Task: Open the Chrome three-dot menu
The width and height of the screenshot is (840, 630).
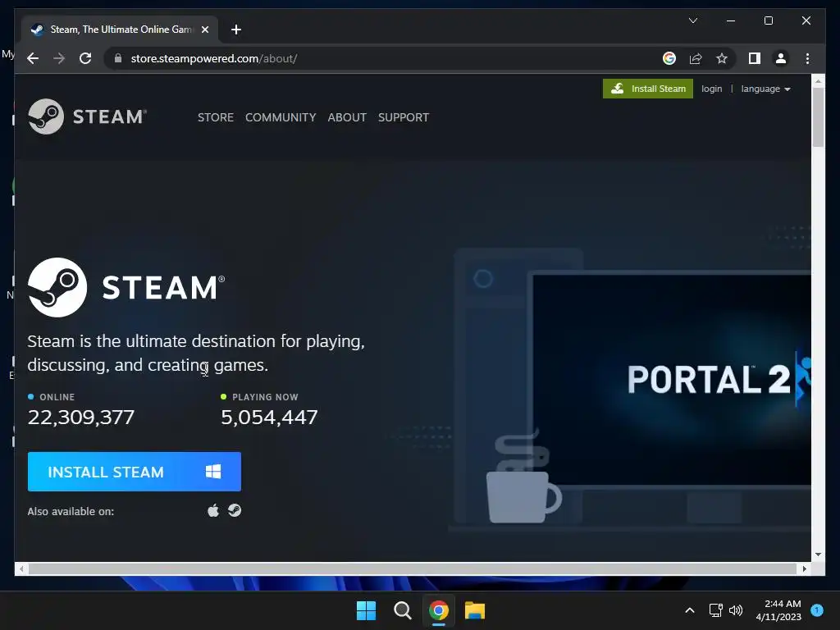Action: click(807, 58)
